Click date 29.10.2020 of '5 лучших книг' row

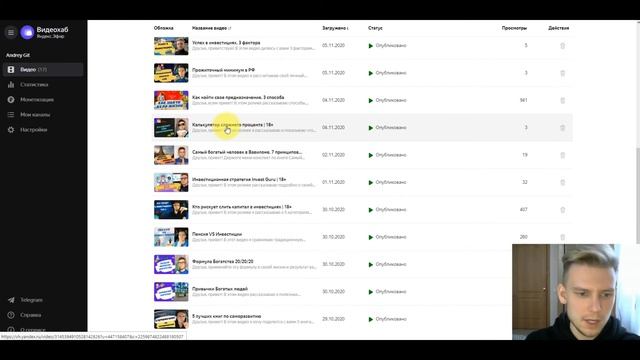click(333, 319)
